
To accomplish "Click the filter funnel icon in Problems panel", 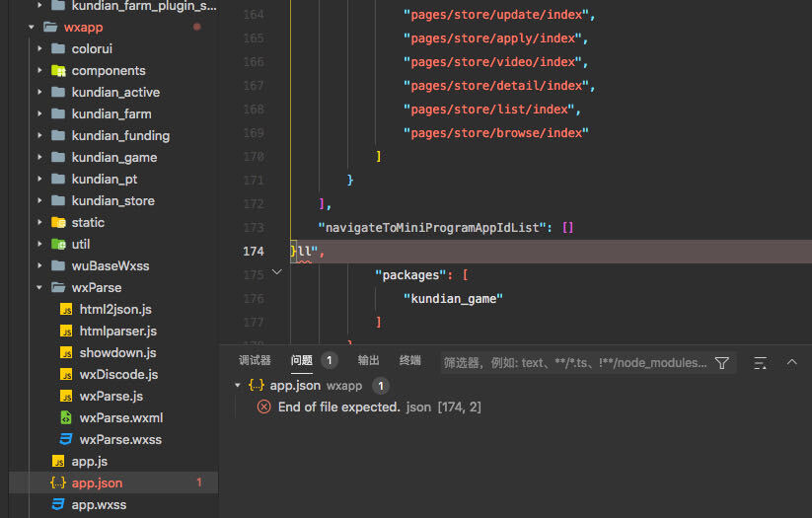I will (x=722, y=363).
